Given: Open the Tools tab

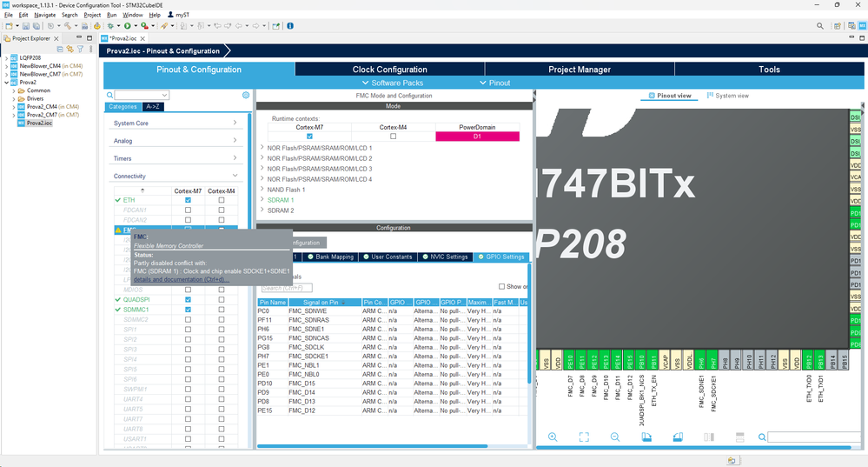Looking at the screenshot, I should pyautogui.click(x=770, y=70).
